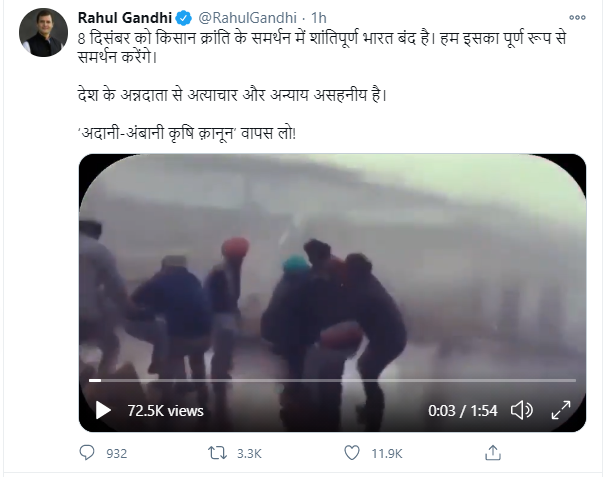
Task: Expand the video to fullscreen
Action: pos(561,410)
